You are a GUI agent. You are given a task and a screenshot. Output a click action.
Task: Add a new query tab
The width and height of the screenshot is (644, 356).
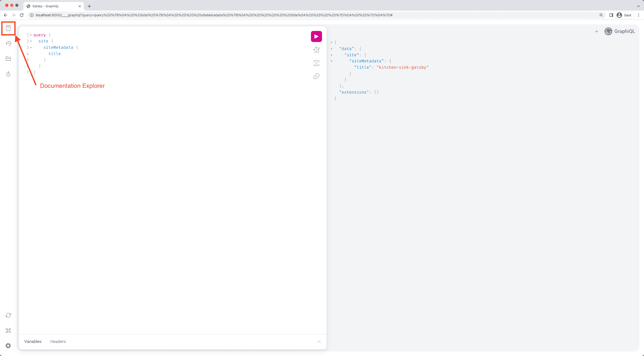coord(596,31)
